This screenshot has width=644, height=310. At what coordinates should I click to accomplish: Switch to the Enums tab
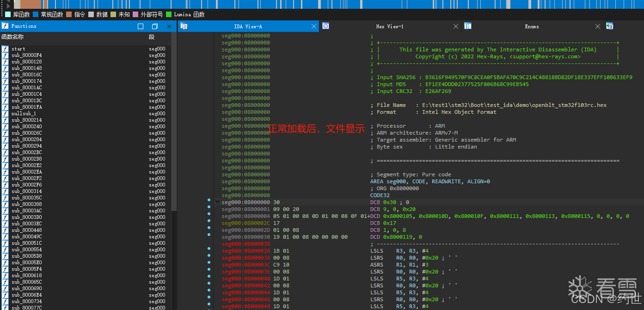coord(532,26)
